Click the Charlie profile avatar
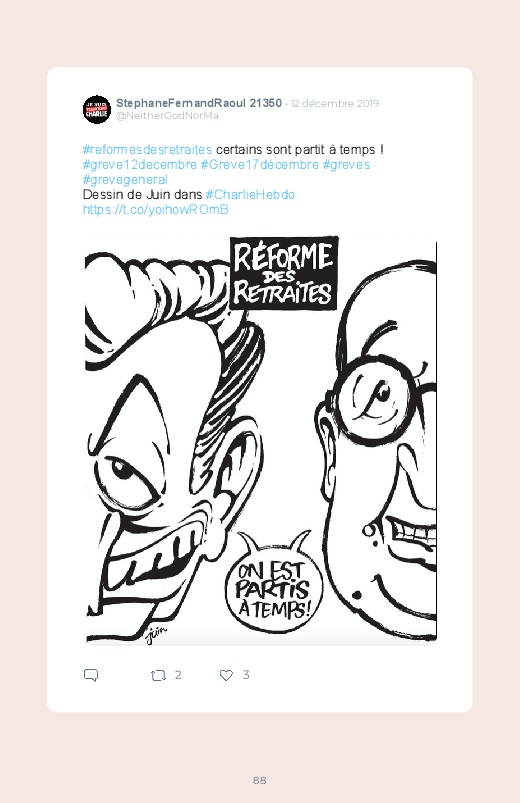Viewport: 520px width, 803px height. tap(97, 110)
